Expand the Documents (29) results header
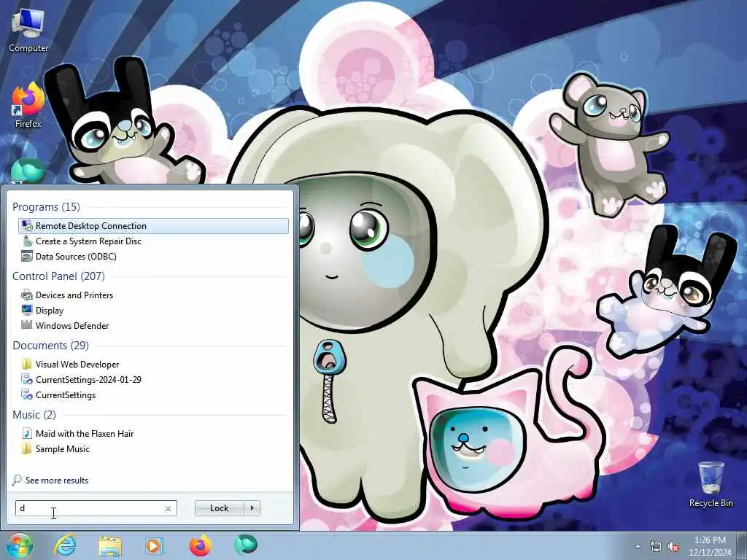Screen dimensions: 747x560 click(50, 345)
